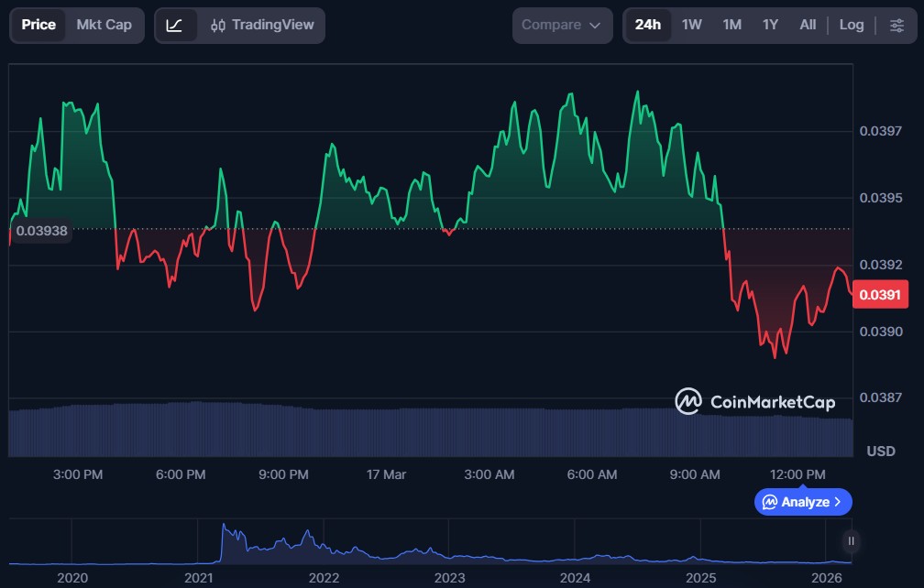
Task: Open Analyze panel via chevron arrow
Action: click(x=838, y=502)
